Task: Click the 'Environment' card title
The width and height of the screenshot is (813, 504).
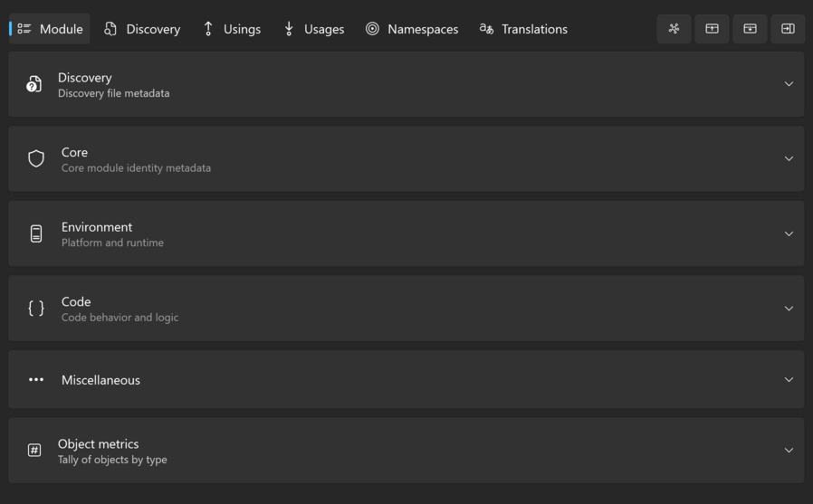Action: tap(97, 227)
